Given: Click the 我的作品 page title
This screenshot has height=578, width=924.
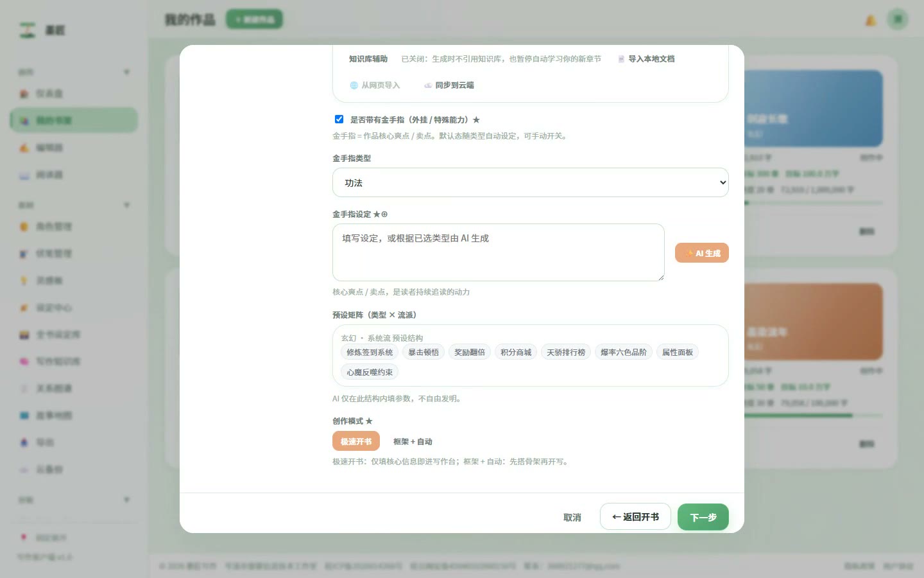Looking at the screenshot, I should 190,20.
